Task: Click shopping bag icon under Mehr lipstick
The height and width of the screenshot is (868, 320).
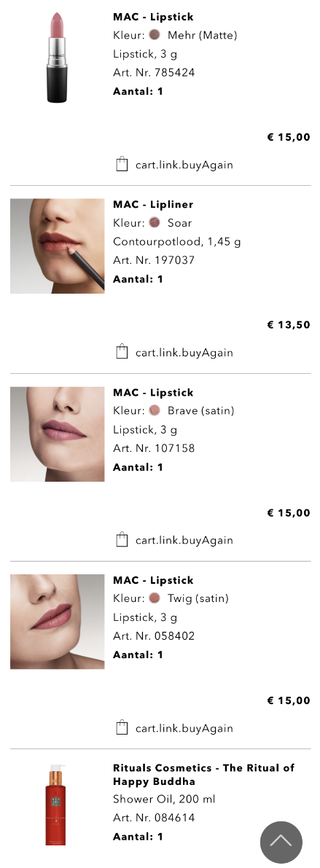Action: [x=122, y=164]
